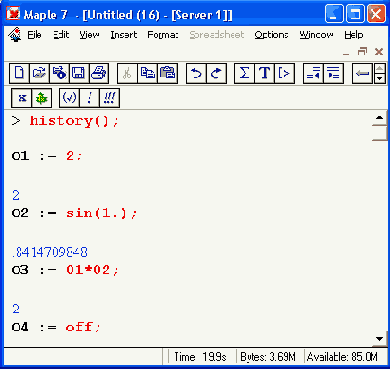This screenshot has height=369, width=390.
Task: Save the worksheet using the floppy disk icon
Action: 79,73
